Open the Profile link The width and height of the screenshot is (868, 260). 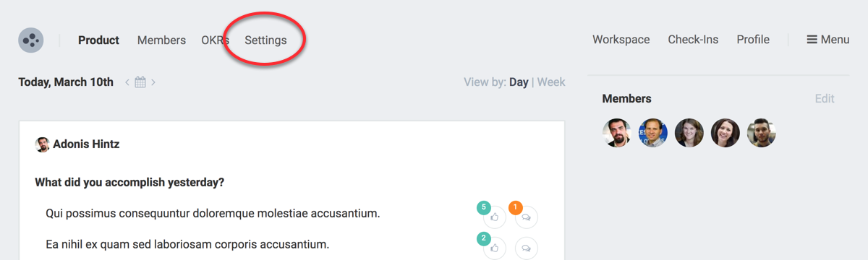pos(753,40)
